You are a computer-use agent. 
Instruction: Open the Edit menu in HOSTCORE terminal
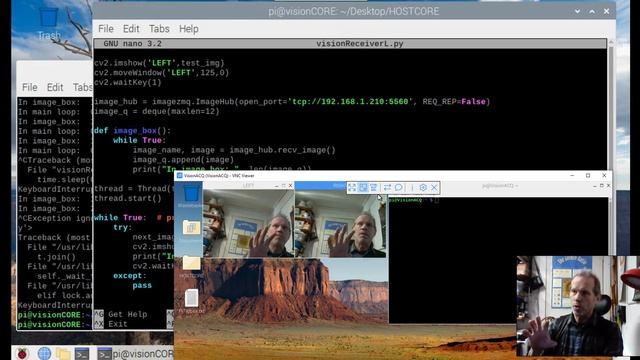pyautogui.click(x=131, y=29)
